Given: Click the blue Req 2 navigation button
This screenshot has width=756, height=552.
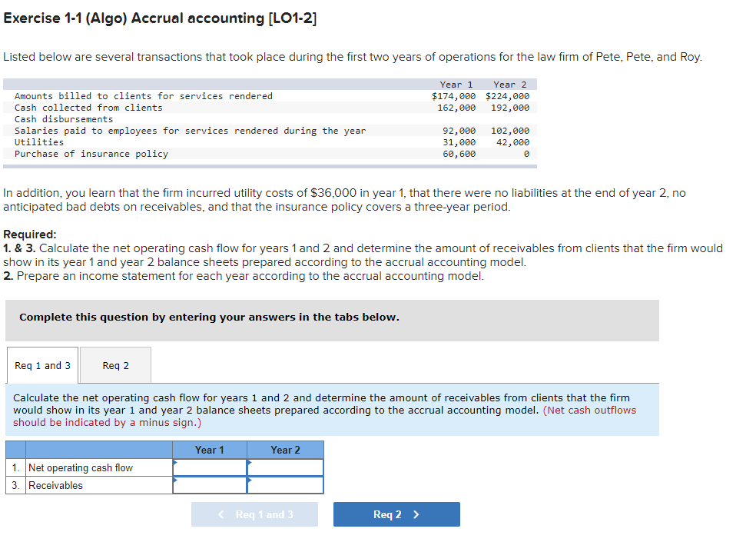Looking at the screenshot, I should (x=396, y=514).
